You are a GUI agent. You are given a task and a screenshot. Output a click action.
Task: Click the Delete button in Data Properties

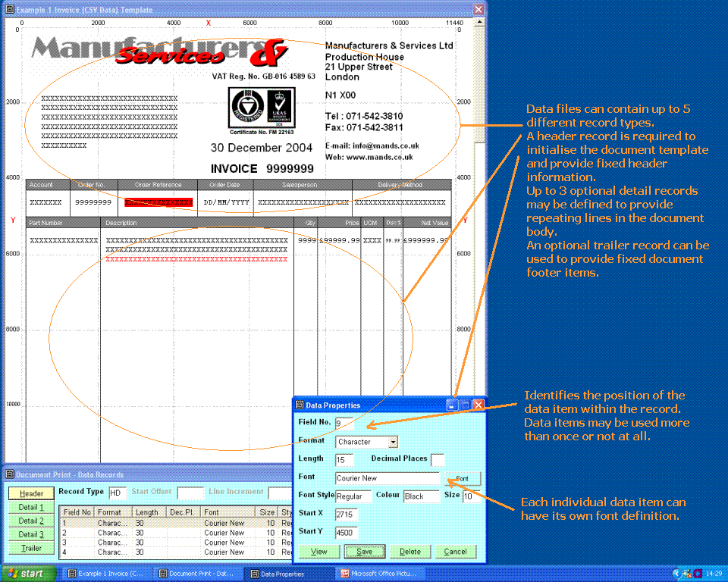(x=409, y=552)
